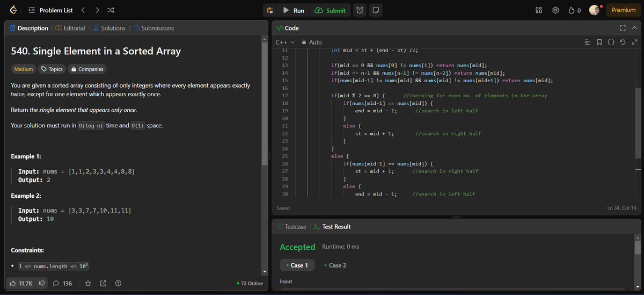Share the problem with external link icon

103,283
